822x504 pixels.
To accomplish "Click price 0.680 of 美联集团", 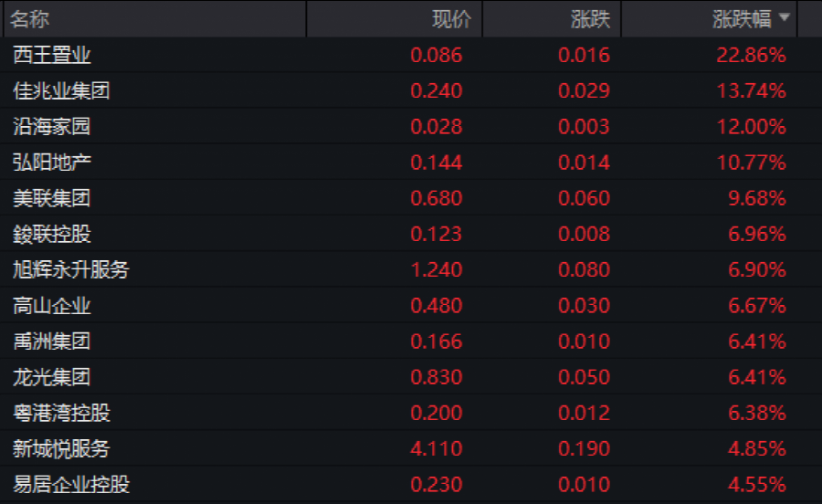I will 437,198.
